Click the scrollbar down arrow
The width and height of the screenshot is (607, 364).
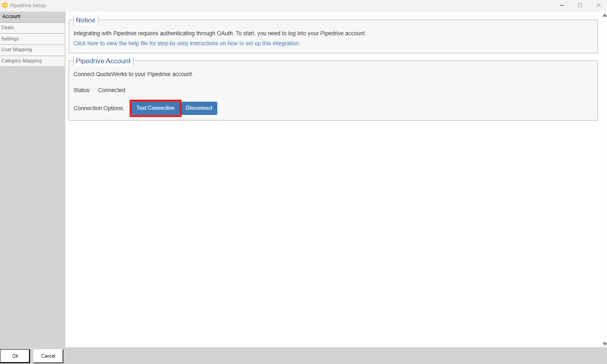[x=605, y=344]
